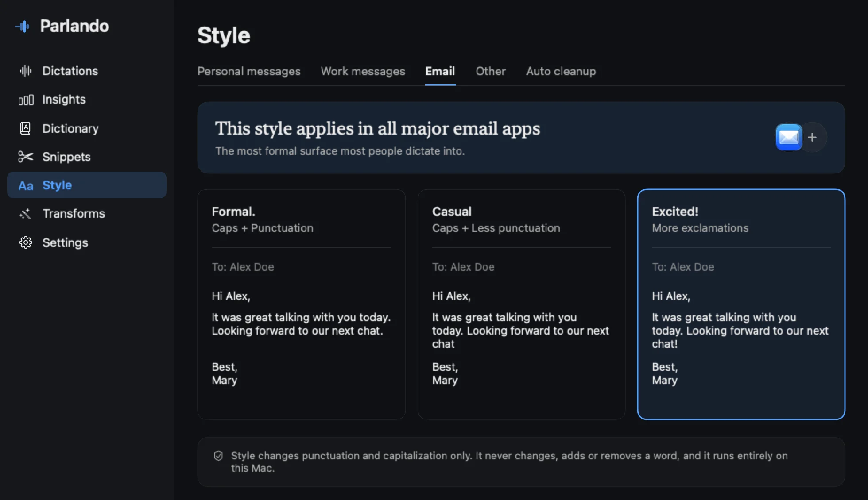Click 'Hi Alex,' in the Casual card

tap(451, 296)
